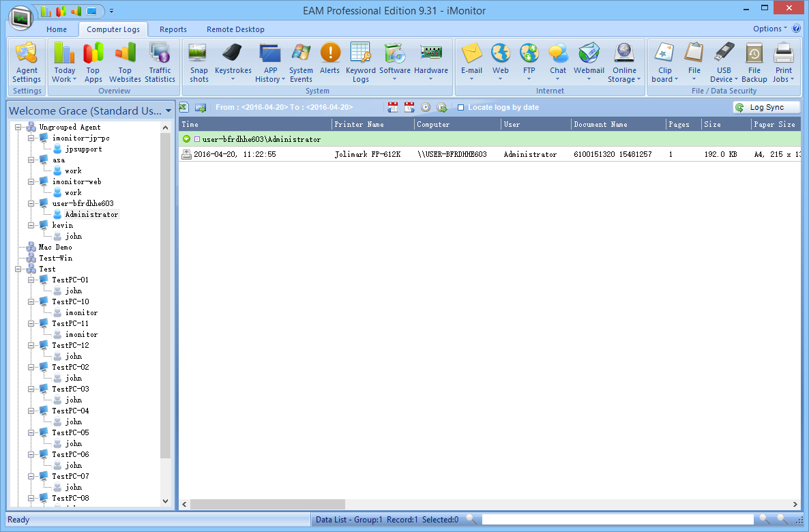This screenshot has width=809, height=532.
Task: Open the Top Websites overview
Action: (125, 62)
